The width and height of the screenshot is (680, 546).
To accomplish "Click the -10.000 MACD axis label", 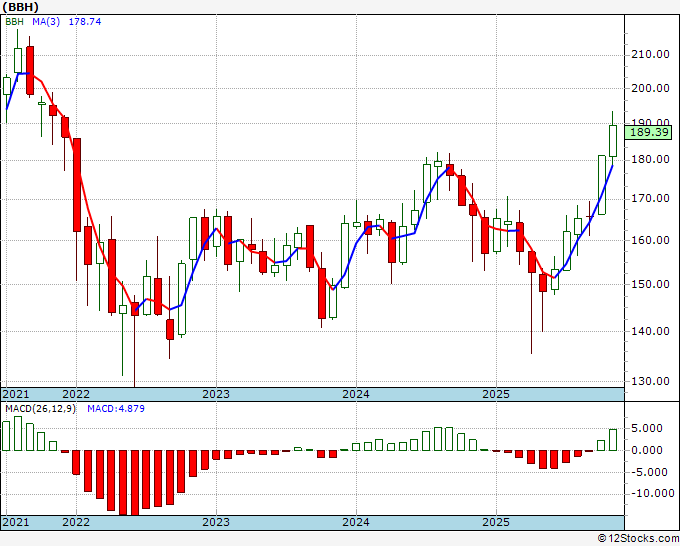I will click(653, 494).
